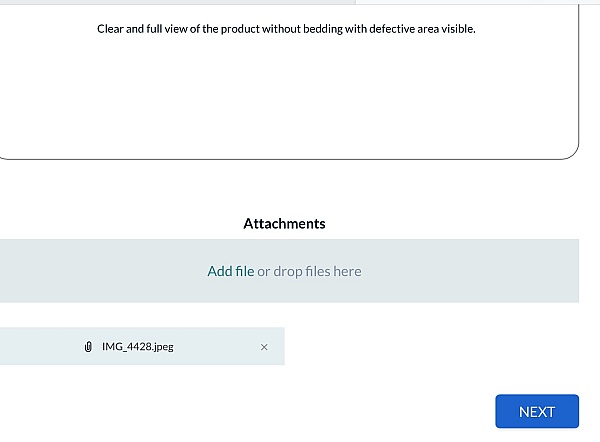Click the 'Clear and full view' instruction text
This screenshot has height=442, width=600.
point(286,29)
